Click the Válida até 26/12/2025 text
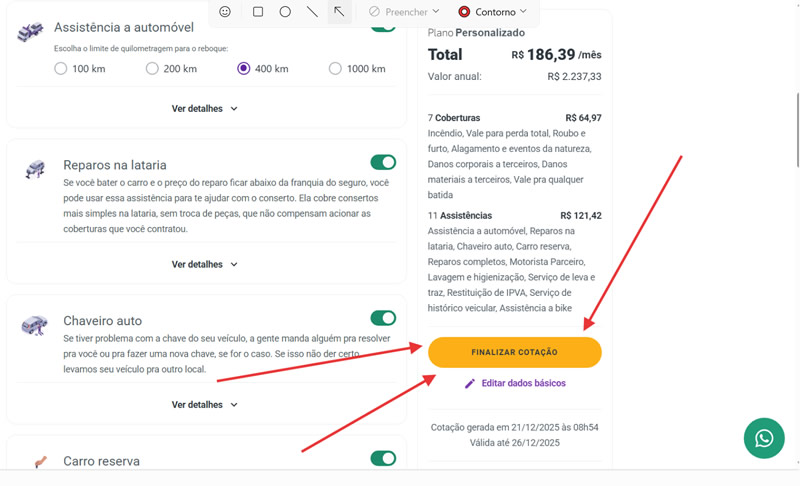This screenshot has height=486, width=800. 514,443
